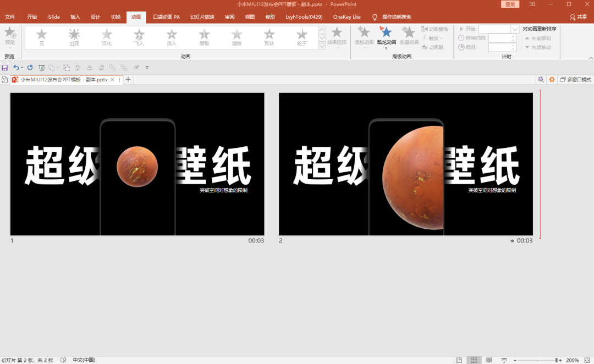This screenshot has width=594, height=364.
Task: Toggle 多窗口模式 multi-window mode
Action: pyautogui.click(x=575, y=80)
